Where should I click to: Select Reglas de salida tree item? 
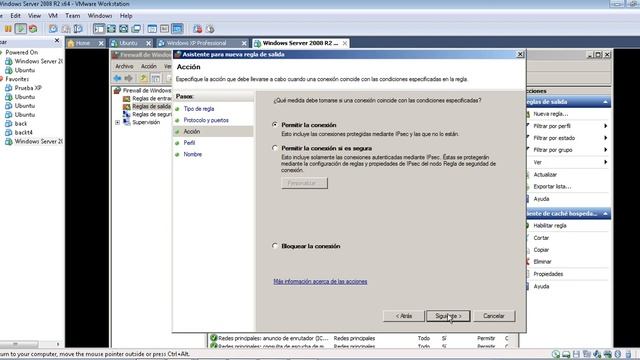tap(151, 106)
